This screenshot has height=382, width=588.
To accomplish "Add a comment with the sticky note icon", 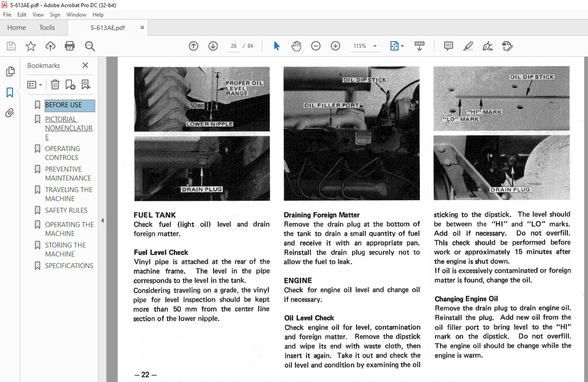I will pyautogui.click(x=449, y=46).
